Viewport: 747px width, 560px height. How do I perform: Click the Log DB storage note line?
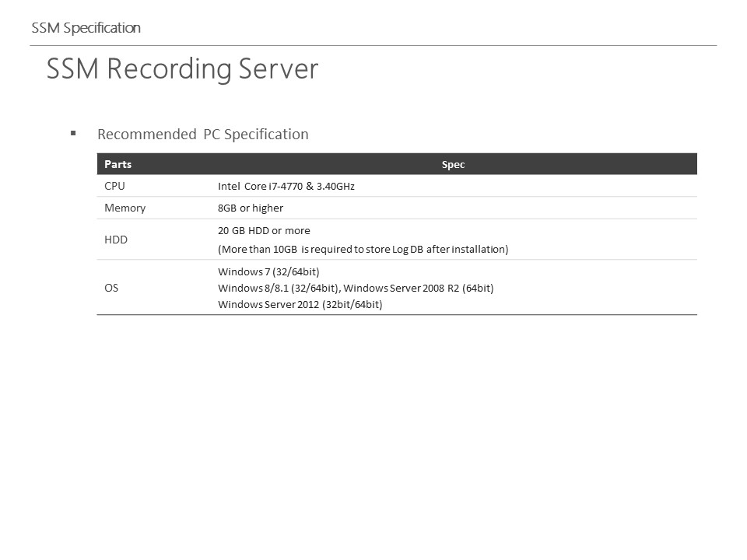coord(363,249)
